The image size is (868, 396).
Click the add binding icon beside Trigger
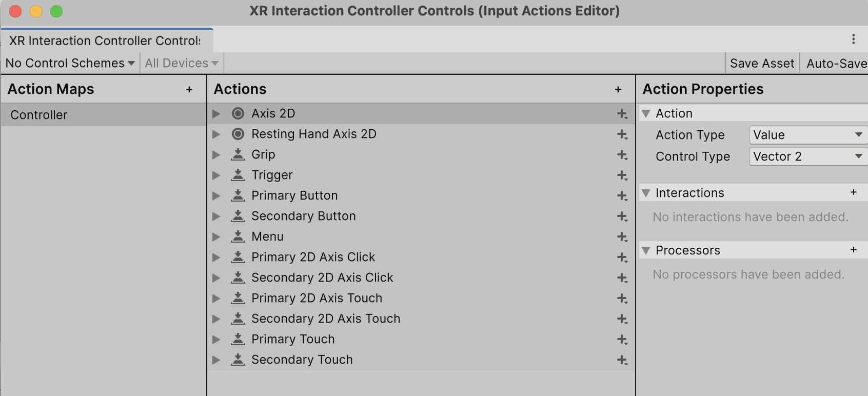pyautogui.click(x=621, y=175)
